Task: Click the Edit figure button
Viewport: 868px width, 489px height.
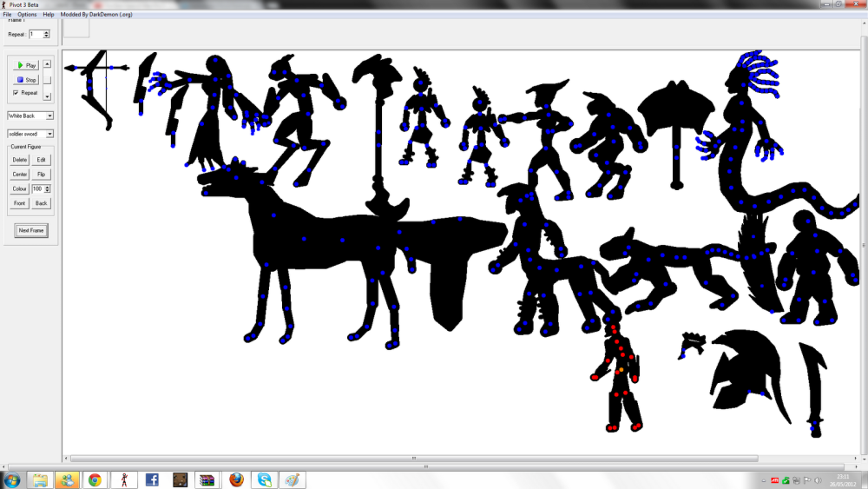Action: pos(41,160)
